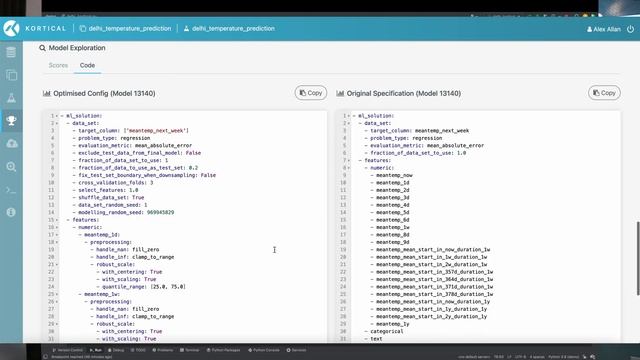Click meantemp_now feature in Original Specification
The height and width of the screenshot is (360, 640).
[x=394, y=175]
